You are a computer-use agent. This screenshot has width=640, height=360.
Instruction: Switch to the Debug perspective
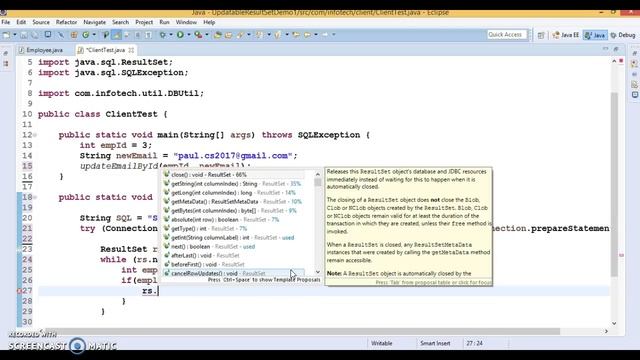[623, 35]
